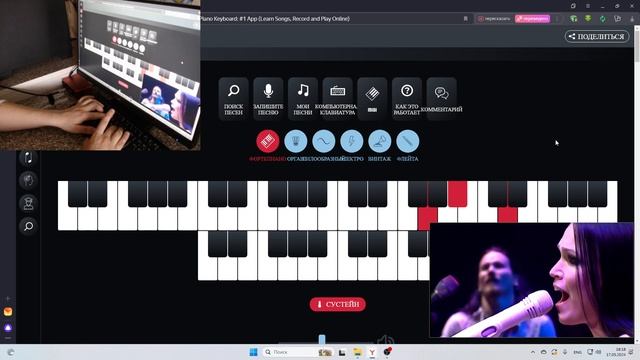Open Task View on the taskbar
The height and width of the screenshot is (360, 640).
(x=342, y=352)
